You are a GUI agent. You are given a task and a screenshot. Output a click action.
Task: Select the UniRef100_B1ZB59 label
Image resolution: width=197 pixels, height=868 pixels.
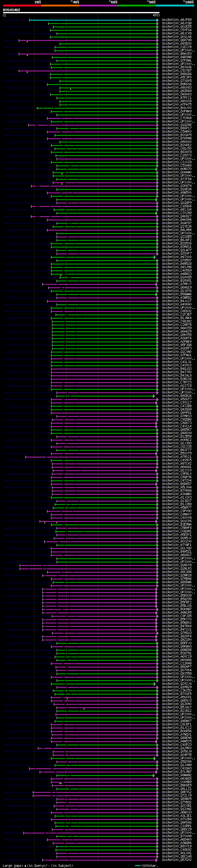tap(177, 436)
